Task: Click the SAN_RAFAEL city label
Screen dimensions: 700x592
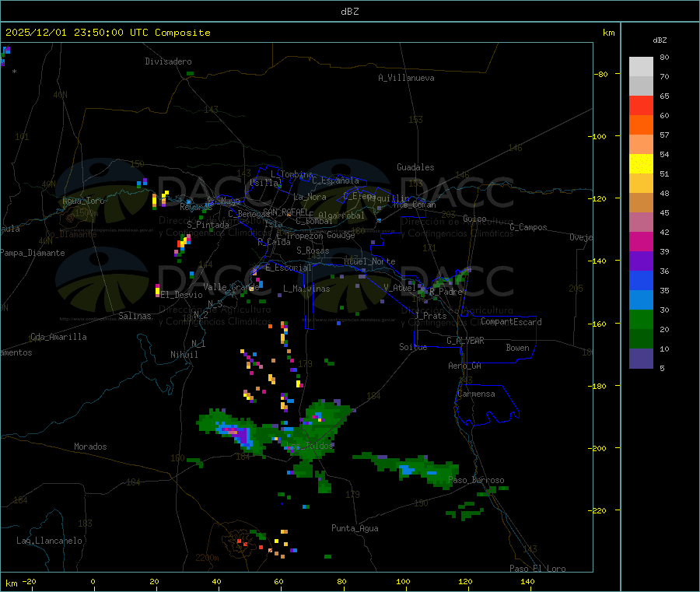Action: [285, 212]
